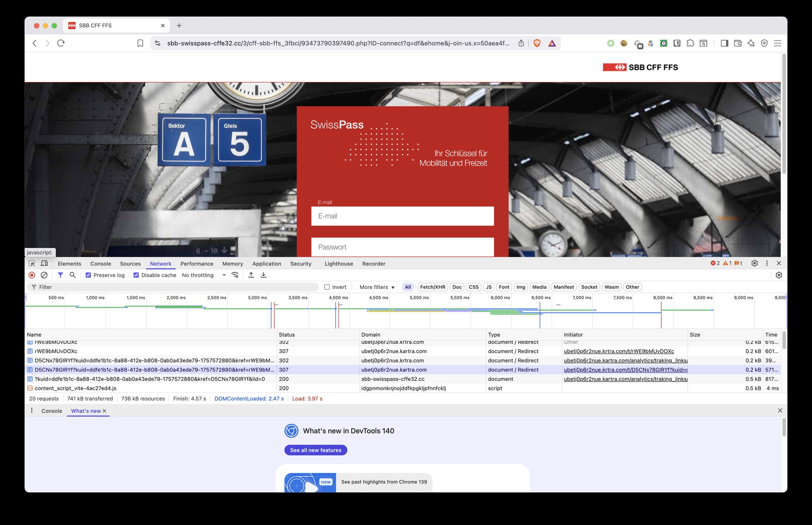Enable the Invert filter checkbox
812x525 pixels.
click(x=327, y=287)
